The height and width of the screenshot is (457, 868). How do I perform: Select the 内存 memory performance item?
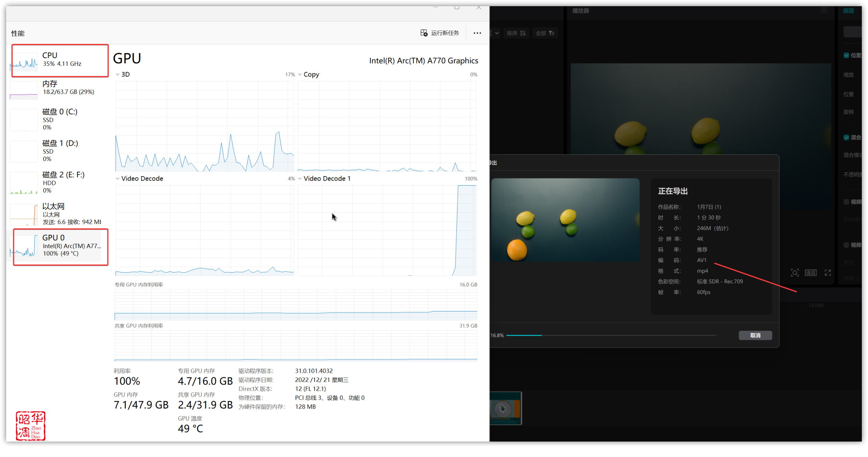58,88
